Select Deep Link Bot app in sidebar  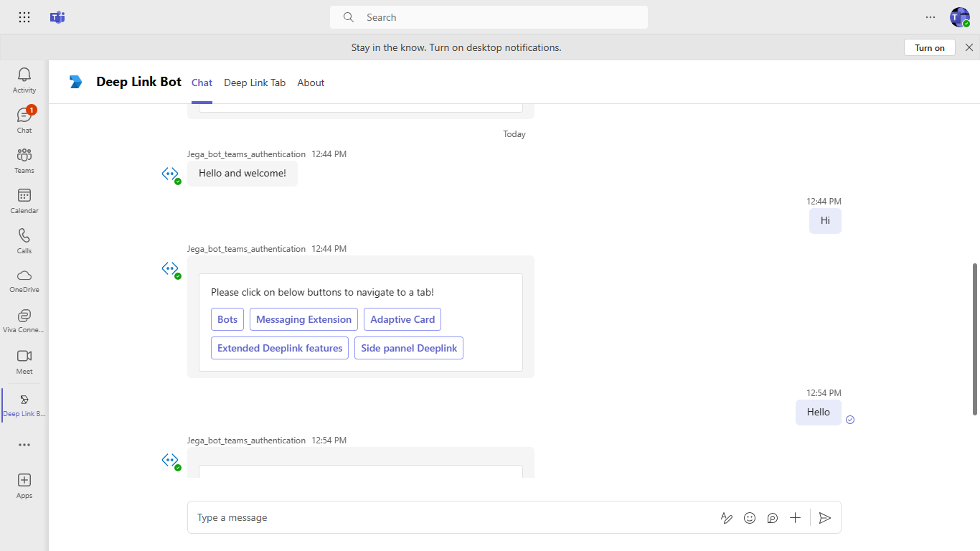point(24,405)
